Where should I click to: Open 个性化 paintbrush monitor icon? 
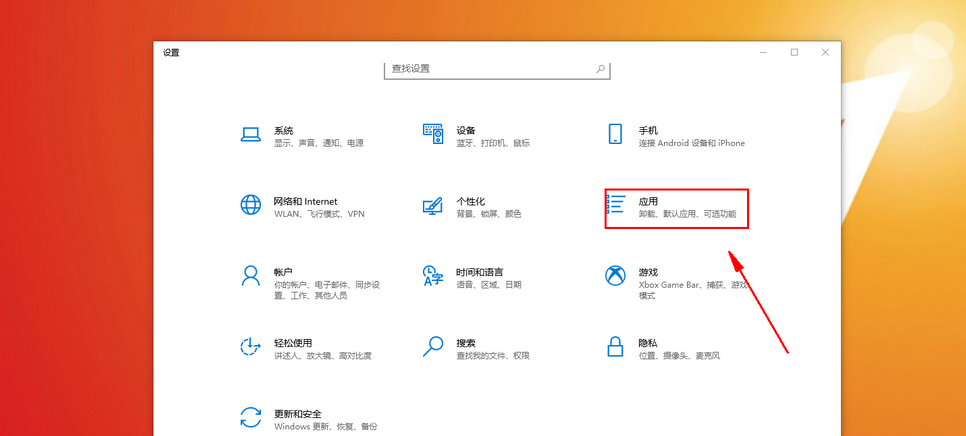(x=433, y=206)
